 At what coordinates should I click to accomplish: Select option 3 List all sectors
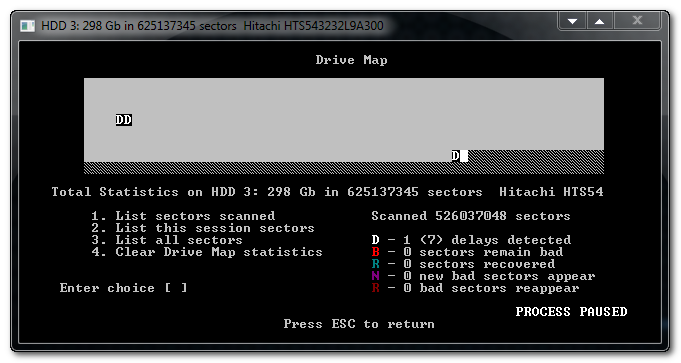pyautogui.click(x=167, y=240)
